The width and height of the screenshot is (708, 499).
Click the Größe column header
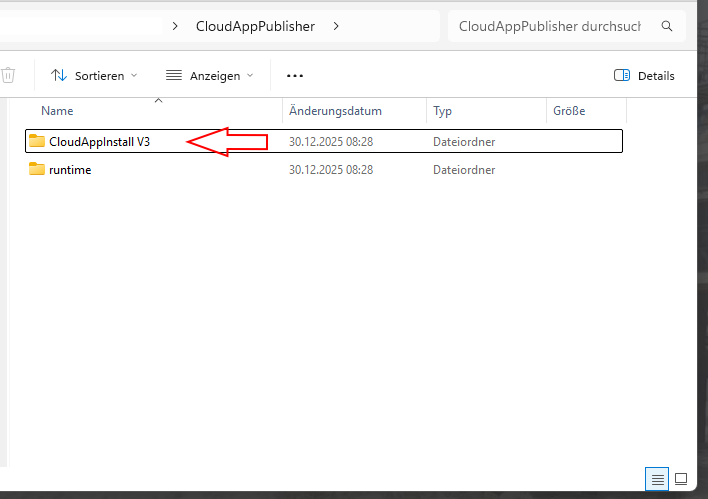(569, 111)
